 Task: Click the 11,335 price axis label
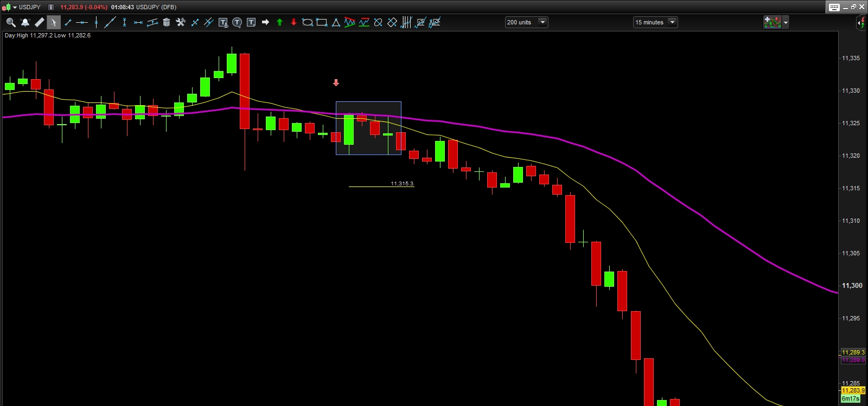tap(851, 58)
